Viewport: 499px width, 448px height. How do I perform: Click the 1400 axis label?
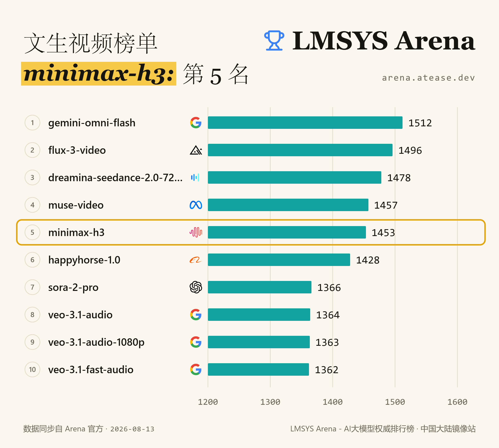333,402
